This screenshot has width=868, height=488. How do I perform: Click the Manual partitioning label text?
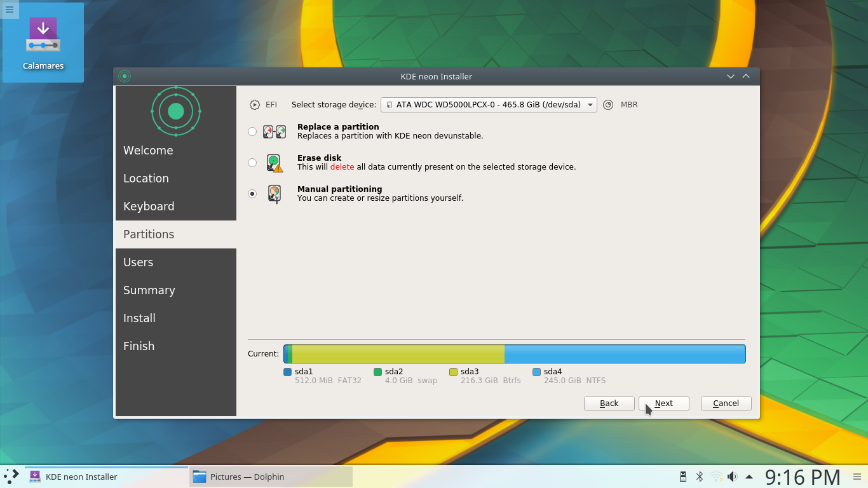(x=339, y=189)
